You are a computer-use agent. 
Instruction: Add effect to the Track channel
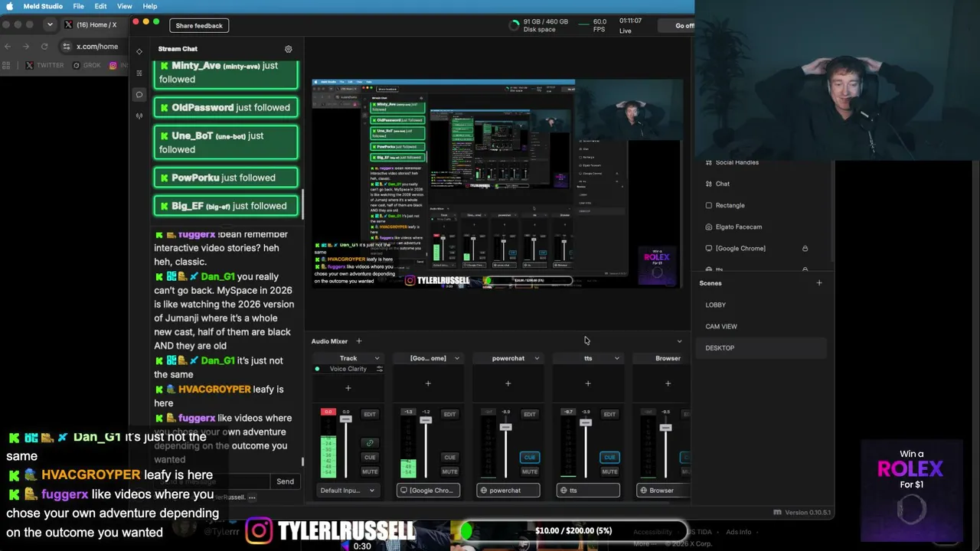[x=348, y=388]
